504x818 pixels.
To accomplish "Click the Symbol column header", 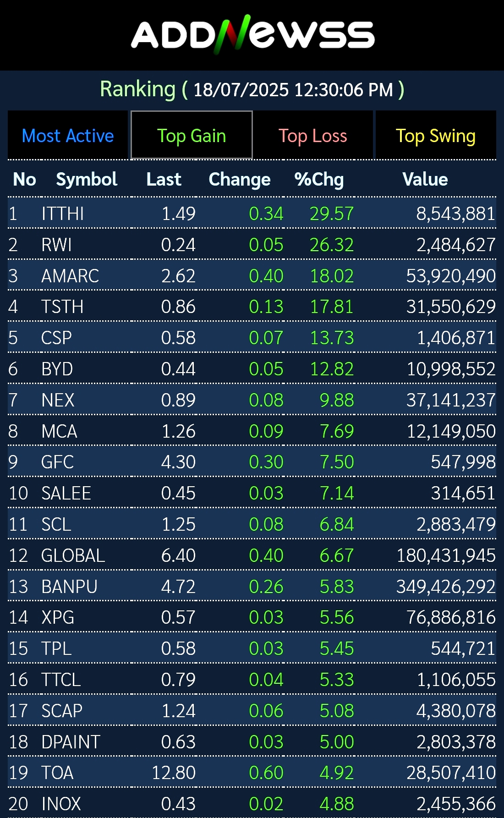I will click(87, 179).
